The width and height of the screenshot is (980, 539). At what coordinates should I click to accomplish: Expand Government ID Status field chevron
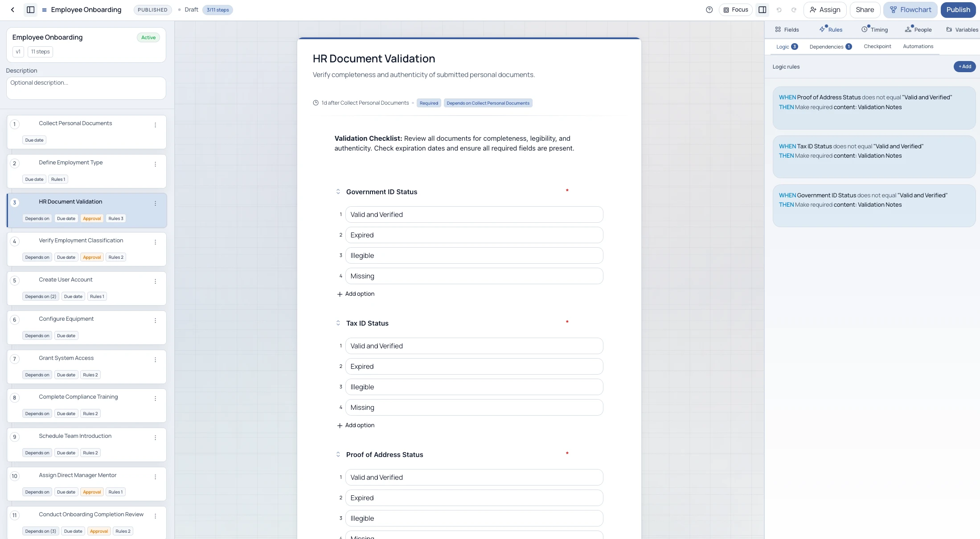pos(338,192)
